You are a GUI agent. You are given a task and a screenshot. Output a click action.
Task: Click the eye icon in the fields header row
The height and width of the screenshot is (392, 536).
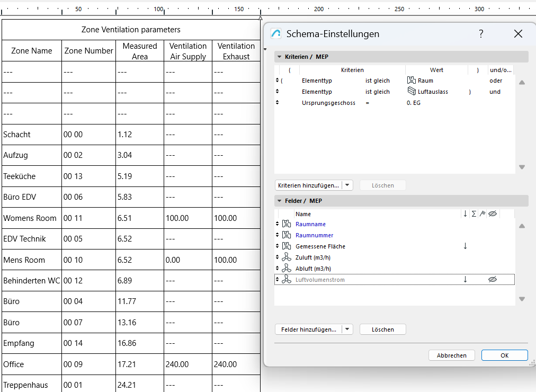(x=494, y=213)
